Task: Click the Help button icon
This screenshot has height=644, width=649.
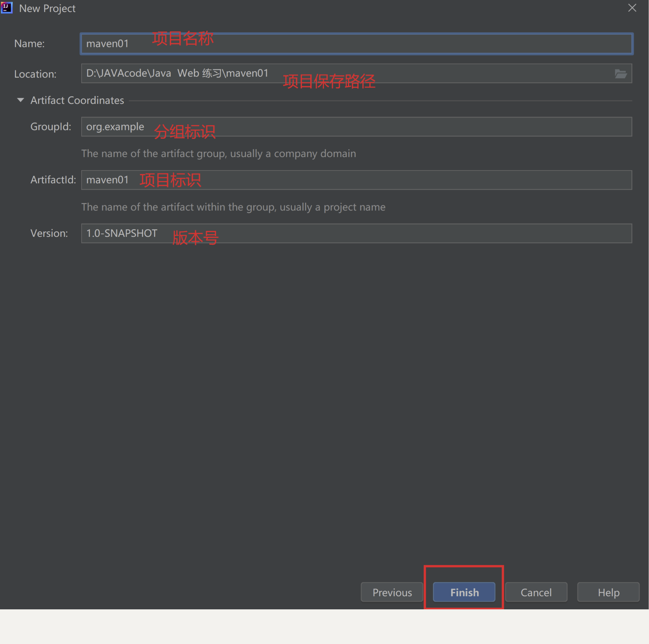Action: pos(609,592)
